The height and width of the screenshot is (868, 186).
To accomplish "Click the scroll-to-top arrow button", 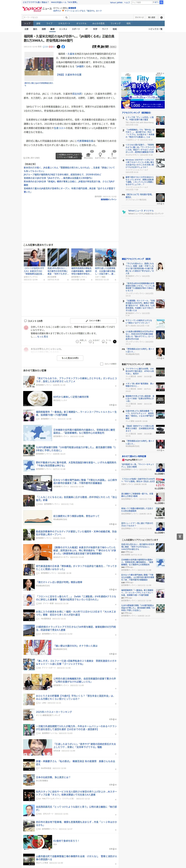I will tap(180, 536).
